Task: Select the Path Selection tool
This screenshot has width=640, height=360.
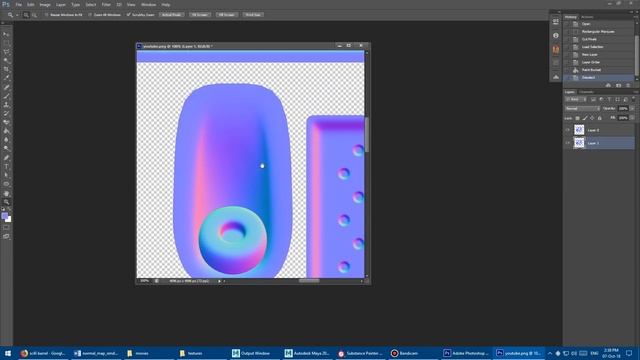Action: point(6,175)
